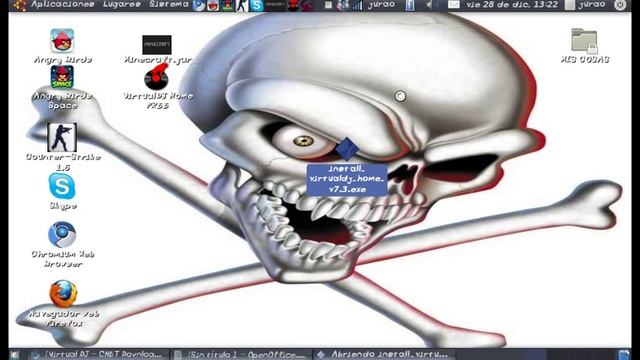Launch Counter-Strike from top panel launcher
The width and height of the screenshot is (640, 360).
pyautogui.click(x=242, y=5)
